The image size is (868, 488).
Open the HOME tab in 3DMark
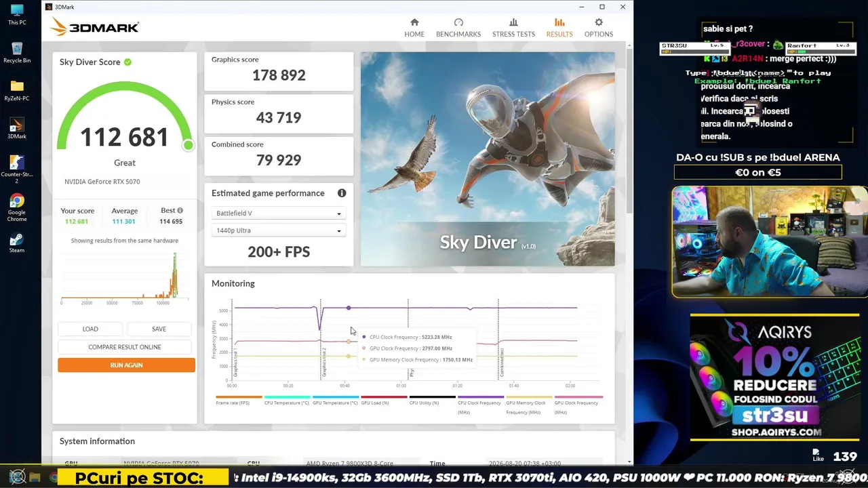click(414, 28)
